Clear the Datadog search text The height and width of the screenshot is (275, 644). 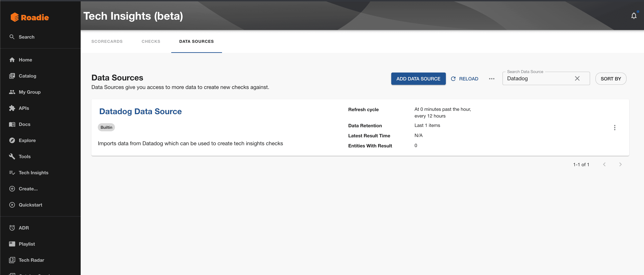tap(577, 78)
